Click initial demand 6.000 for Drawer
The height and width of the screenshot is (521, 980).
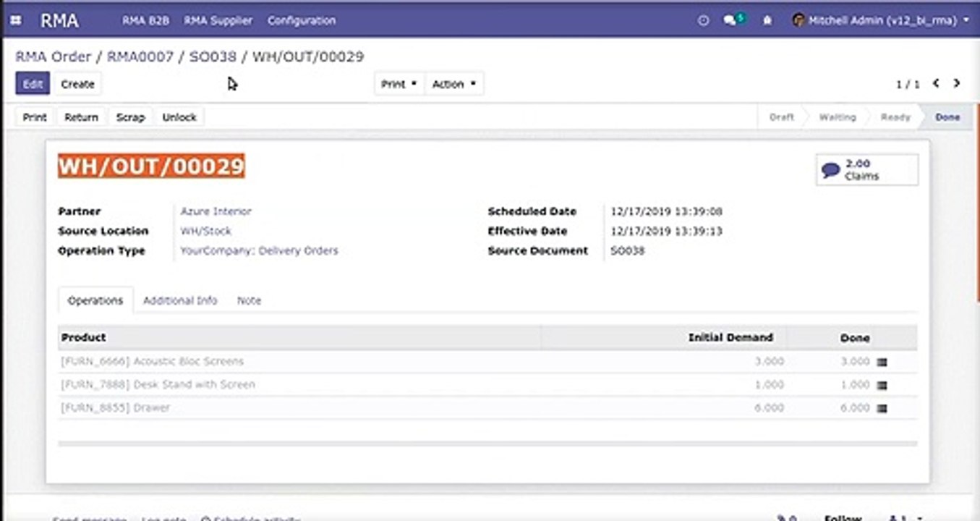tap(769, 408)
